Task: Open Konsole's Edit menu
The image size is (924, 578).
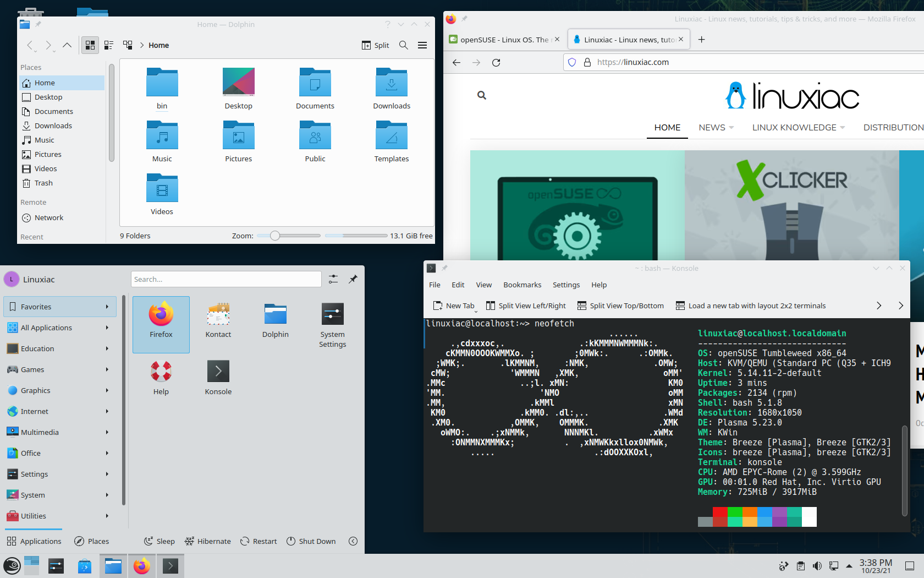Action: pos(458,285)
